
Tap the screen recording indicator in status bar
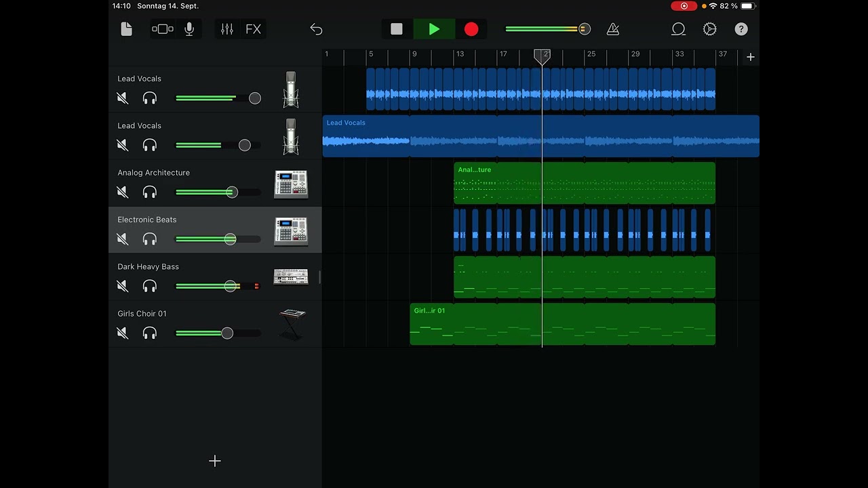click(x=684, y=6)
